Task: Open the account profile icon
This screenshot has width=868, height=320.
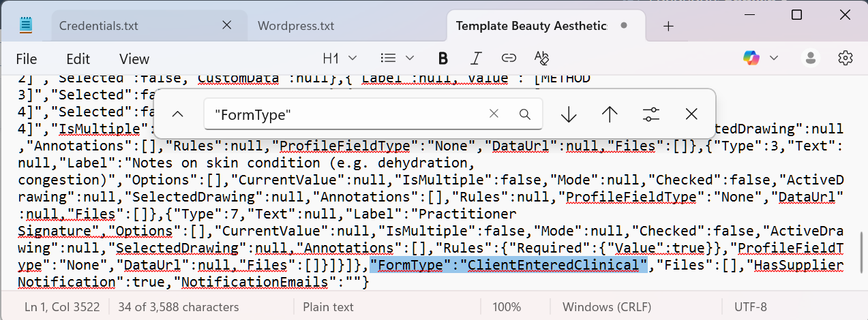Action: pos(811,58)
